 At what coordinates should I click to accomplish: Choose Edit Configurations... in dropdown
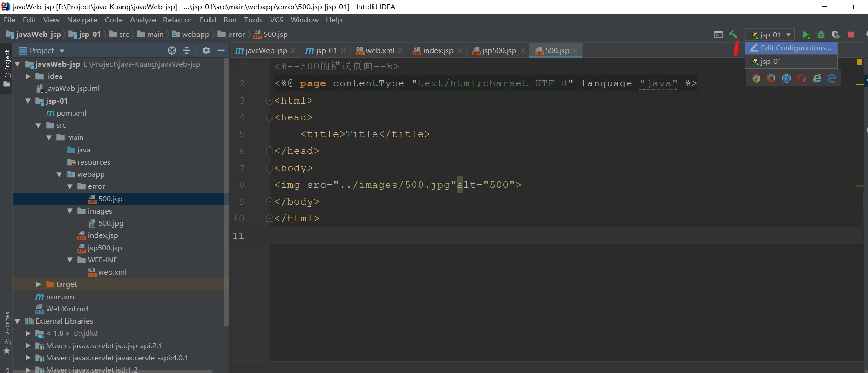pos(791,48)
